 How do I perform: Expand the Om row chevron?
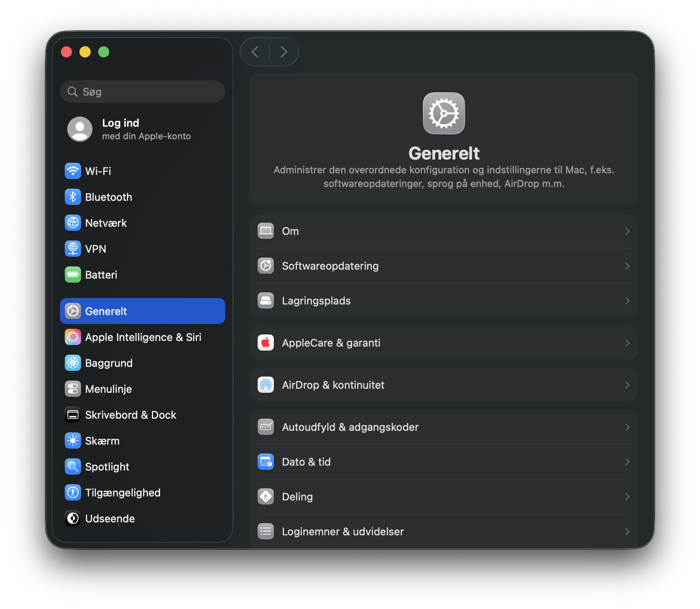[627, 231]
